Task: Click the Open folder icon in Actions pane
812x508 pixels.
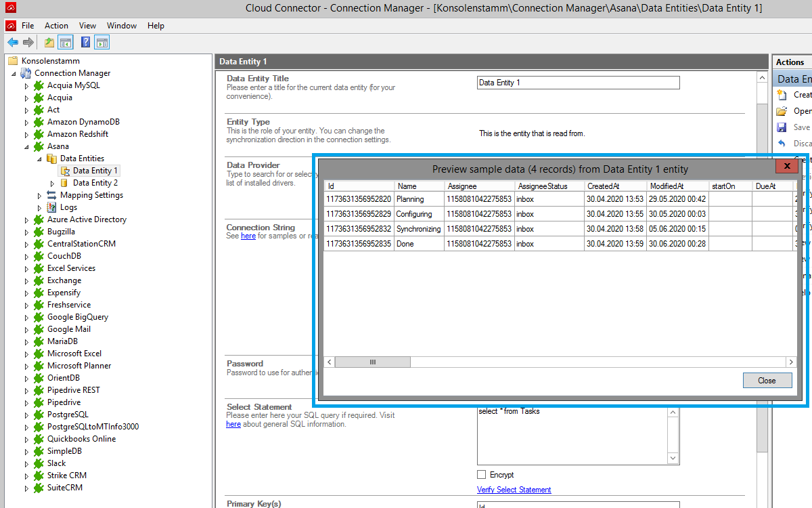Action: click(x=782, y=111)
